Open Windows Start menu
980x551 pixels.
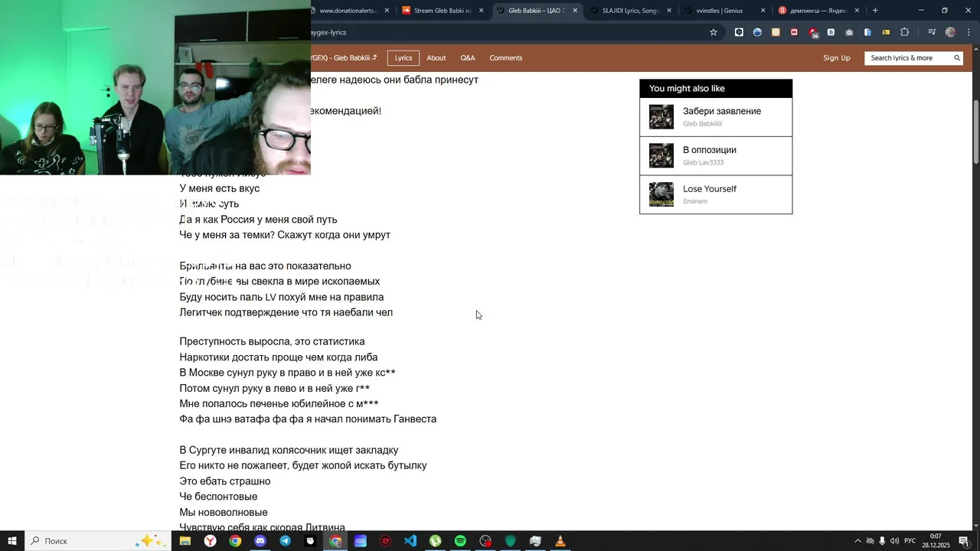12,541
